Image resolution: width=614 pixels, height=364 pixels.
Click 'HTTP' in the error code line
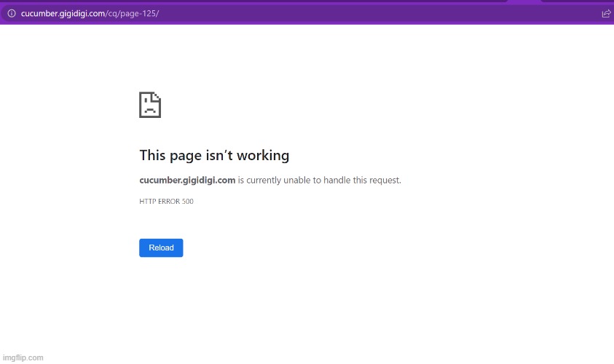(x=147, y=202)
